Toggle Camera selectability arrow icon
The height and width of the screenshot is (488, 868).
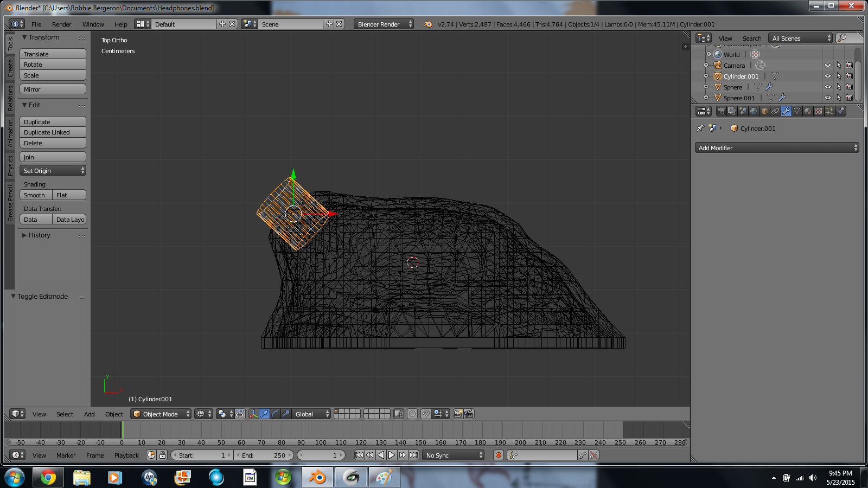(x=839, y=65)
